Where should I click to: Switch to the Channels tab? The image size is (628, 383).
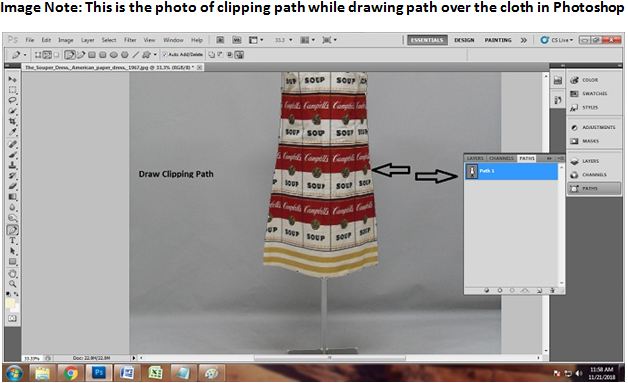point(501,158)
